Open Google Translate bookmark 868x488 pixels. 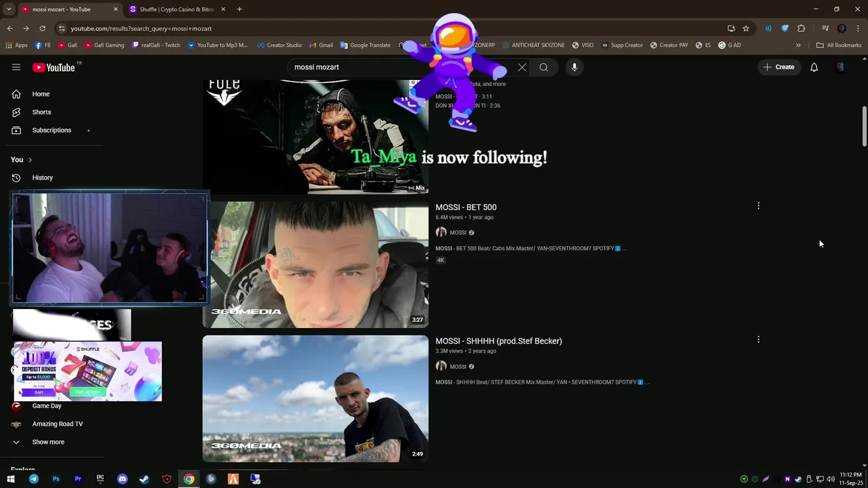coord(365,45)
